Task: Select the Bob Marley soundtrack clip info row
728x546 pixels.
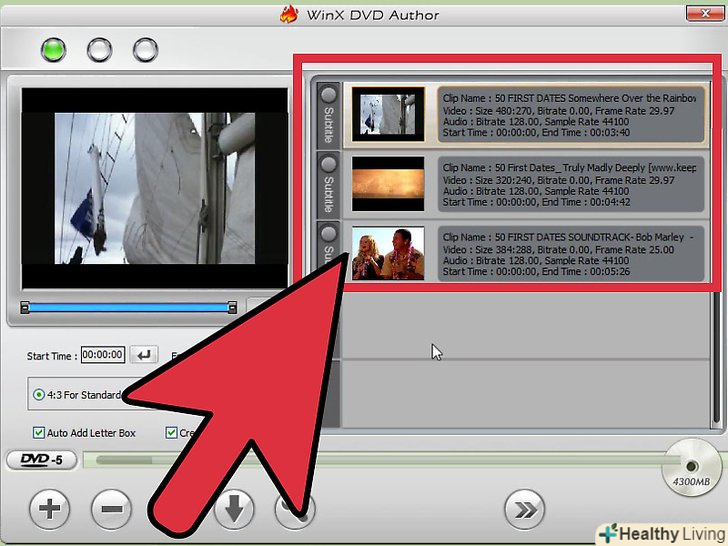Action: pyautogui.click(x=567, y=253)
